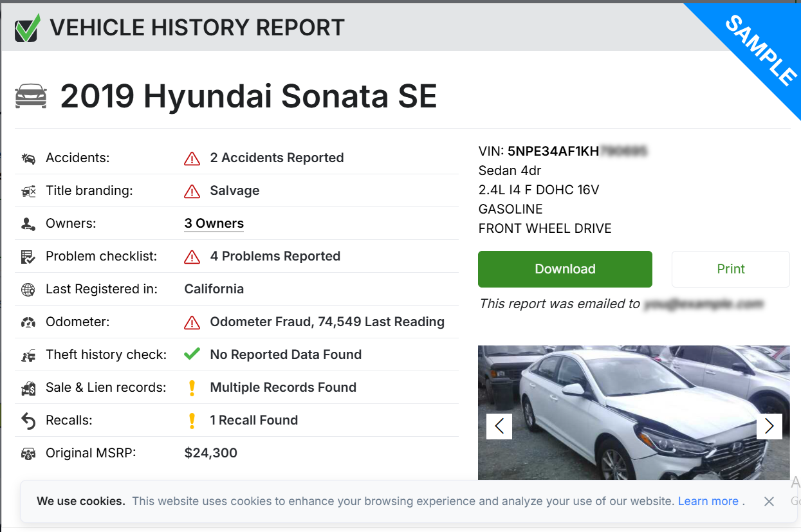Image resolution: width=801 pixels, height=532 pixels.
Task: Show the previous vehicle photo
Action: click(x=499, y=426)
